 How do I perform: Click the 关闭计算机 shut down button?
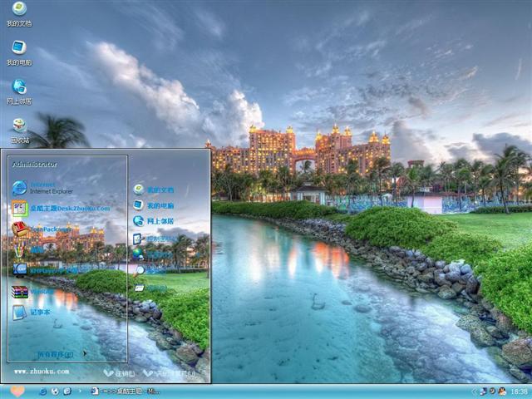coord(170,373)
